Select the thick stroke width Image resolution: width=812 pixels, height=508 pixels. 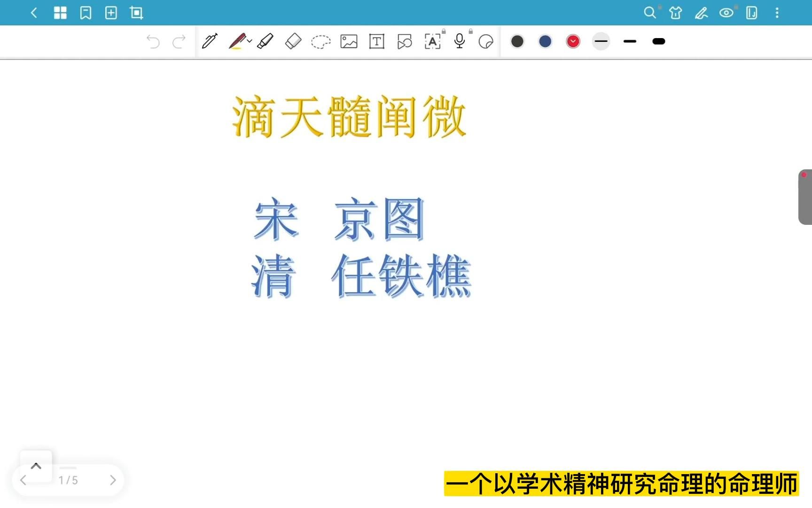(x=659, y=41)
